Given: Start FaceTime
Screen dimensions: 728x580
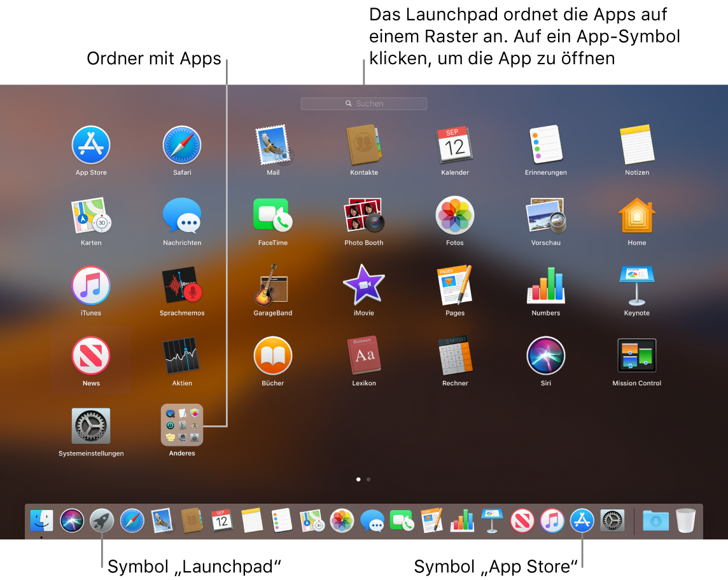Looking at the screenshot, I should tap(272, 215).
